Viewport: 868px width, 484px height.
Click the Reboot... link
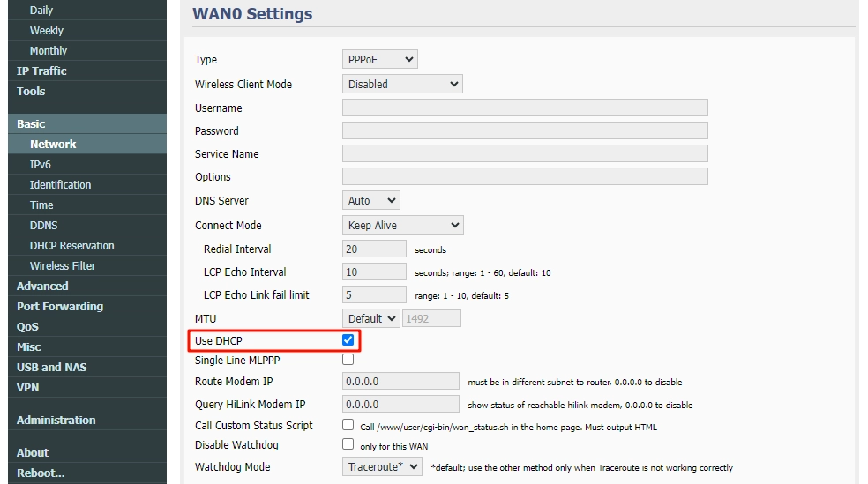coord(41,473)
